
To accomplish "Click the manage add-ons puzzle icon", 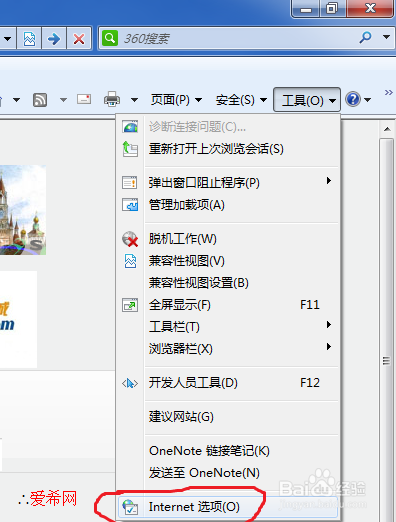I will click(x=130, y=205).
